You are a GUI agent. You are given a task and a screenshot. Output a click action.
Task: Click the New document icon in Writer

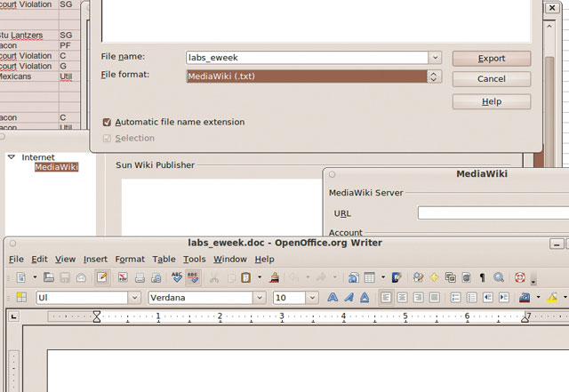21,277
